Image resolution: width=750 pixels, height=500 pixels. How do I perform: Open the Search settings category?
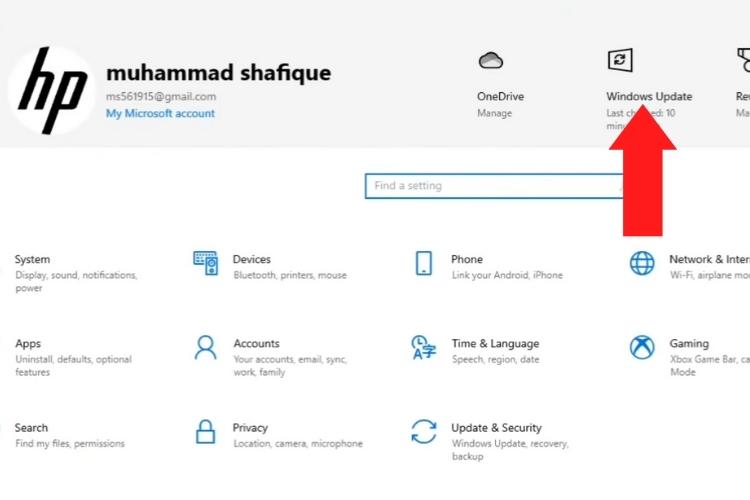pyautogui.click(x=69, y=435)
